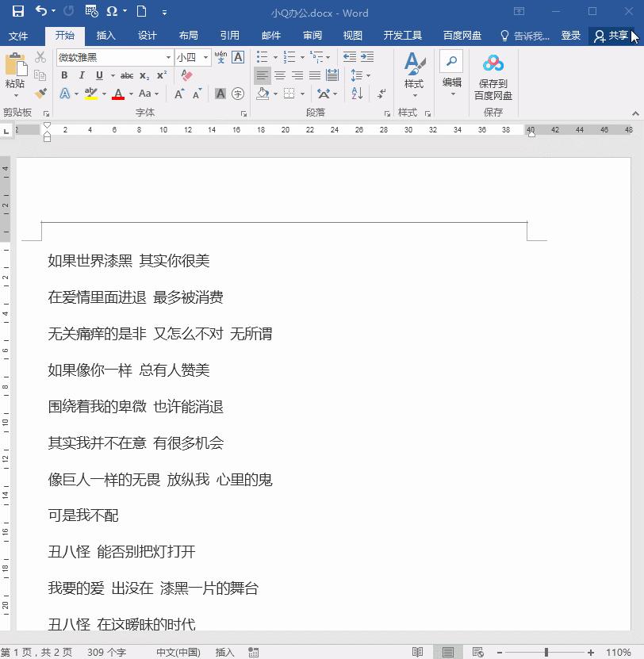Switch to 审阅 tab

pos(312,36)
